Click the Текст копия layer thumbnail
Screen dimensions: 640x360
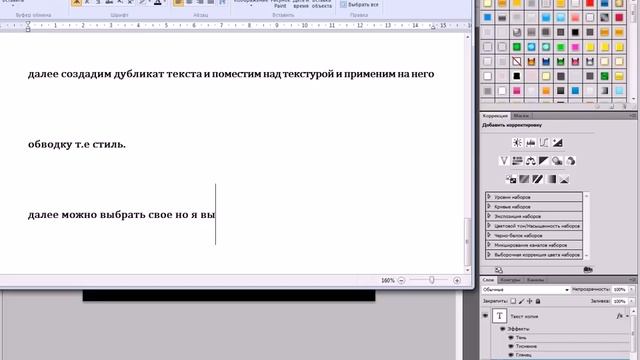click(499, 316)
